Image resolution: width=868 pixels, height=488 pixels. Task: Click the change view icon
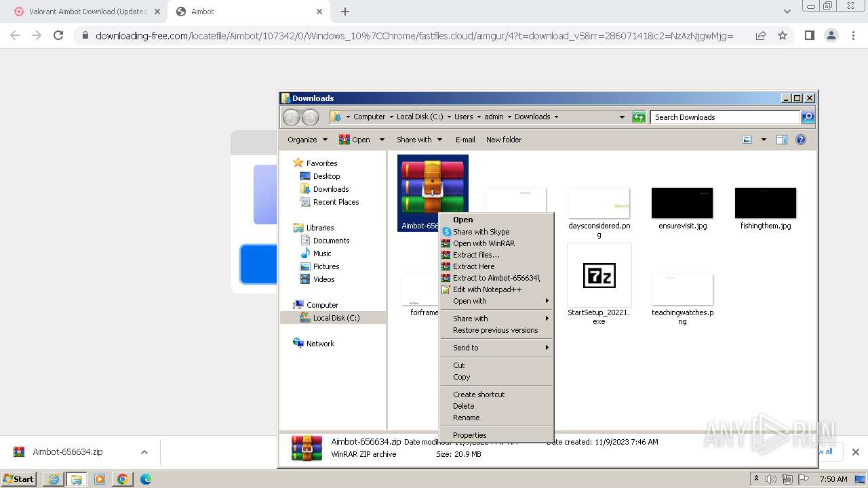pyautogui.click(x=747, y=140)
